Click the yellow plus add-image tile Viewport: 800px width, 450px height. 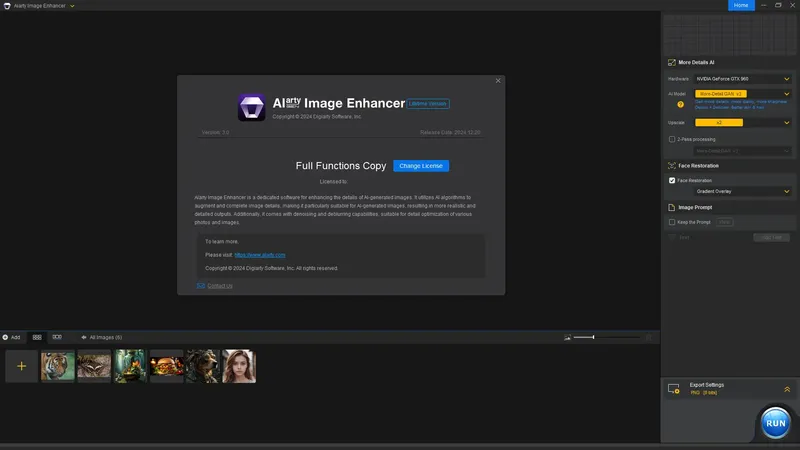point(21,366)
